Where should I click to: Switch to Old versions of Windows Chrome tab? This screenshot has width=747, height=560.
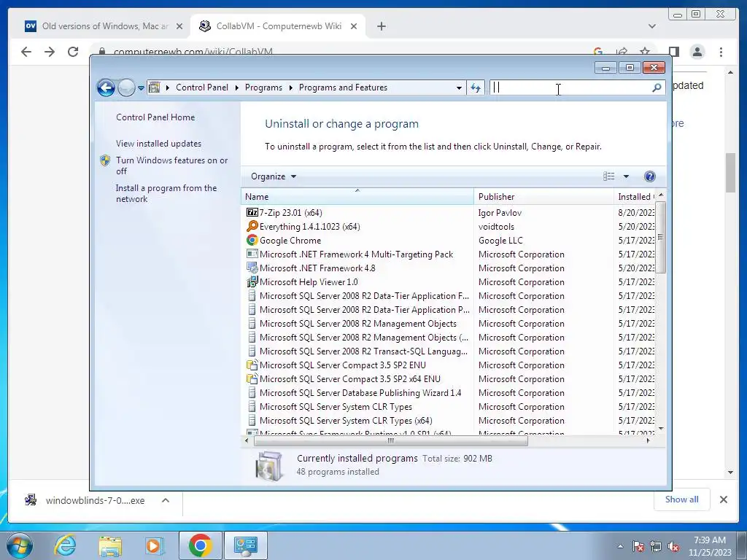pyautogui.click(x=97, y=26)
